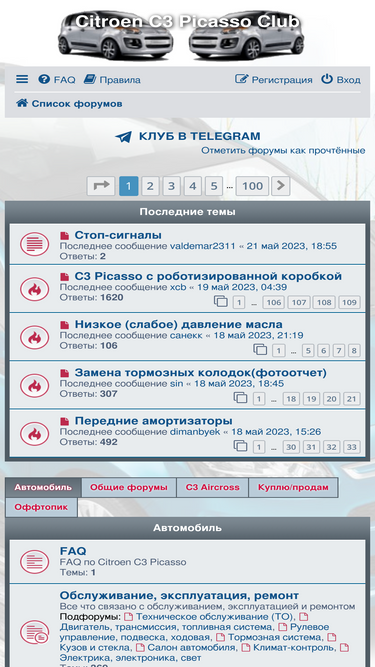Click red post icon before C3 Picasso title
The width and height of the screenshot is (375, 667).
[x=64, y=277]
